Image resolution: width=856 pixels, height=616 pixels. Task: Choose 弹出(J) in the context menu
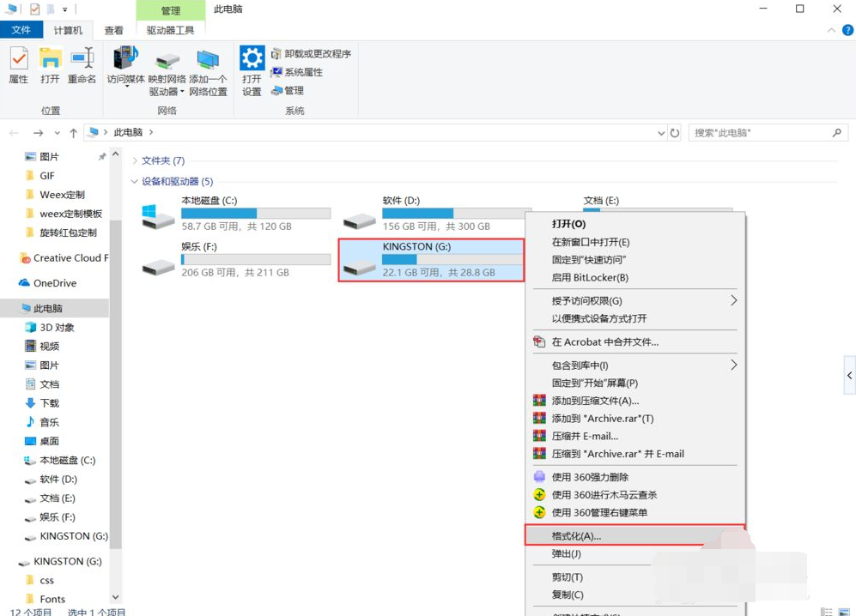point(567,554)
